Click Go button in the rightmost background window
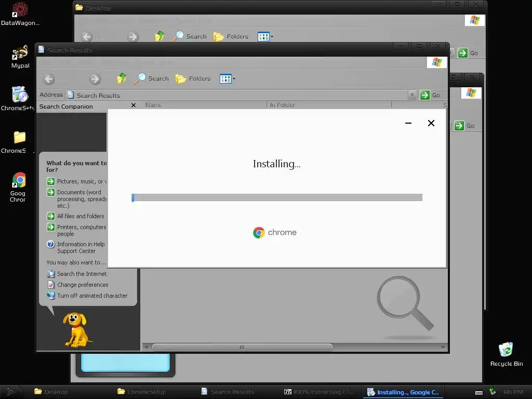The height and width of the screenshot is (399, 532). [464, 126]
